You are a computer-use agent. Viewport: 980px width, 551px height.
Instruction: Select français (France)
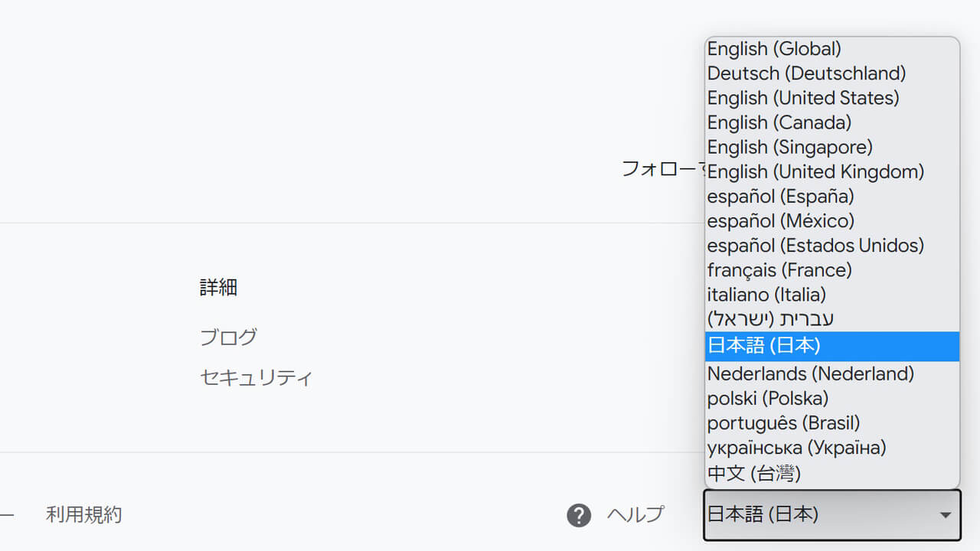(x=779, y=270)
